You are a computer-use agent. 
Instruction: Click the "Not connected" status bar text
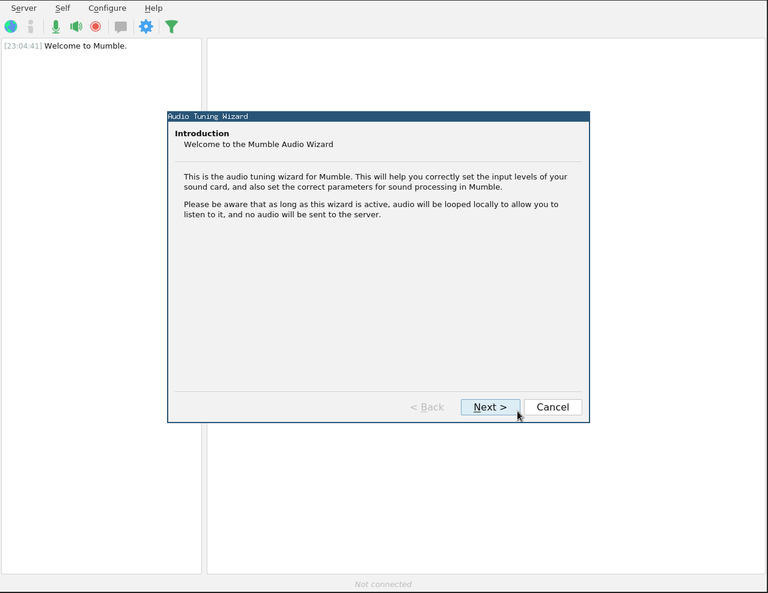point(383,584)
